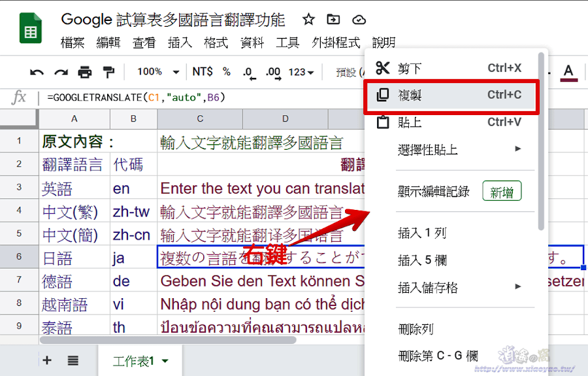The image size is (588, 376).
Task: Open the Google Sheets home icon
Action: click(30, 28)
